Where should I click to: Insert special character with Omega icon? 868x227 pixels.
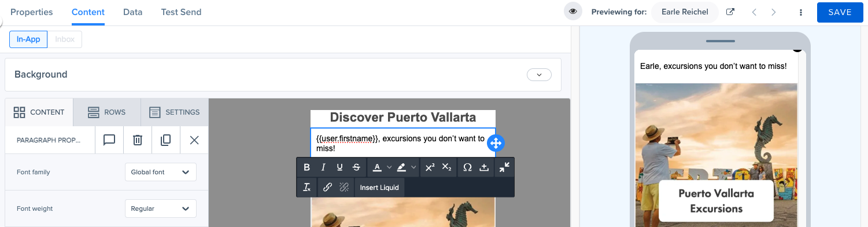(x=468, y=167)
